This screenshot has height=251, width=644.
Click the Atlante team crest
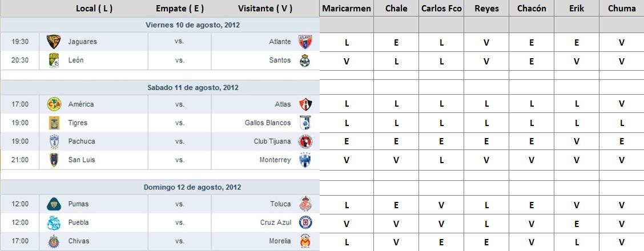pyautogui.click(x=305, y=42)
